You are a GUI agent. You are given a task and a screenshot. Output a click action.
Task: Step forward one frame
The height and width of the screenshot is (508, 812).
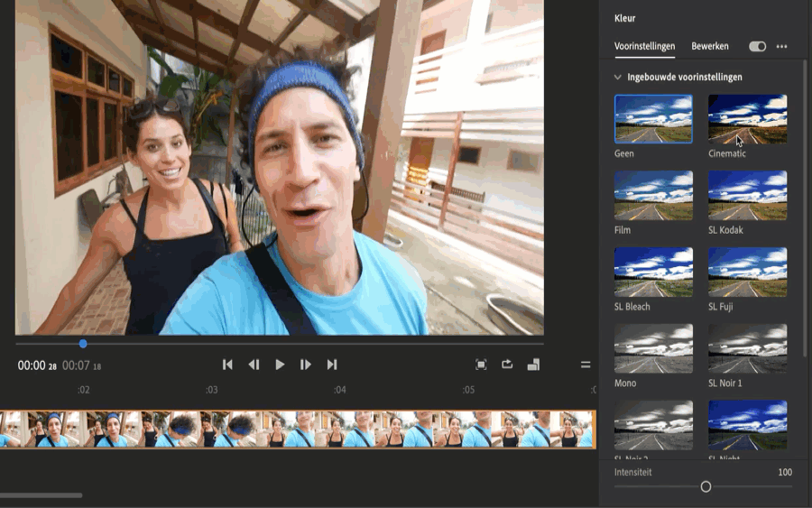tap(306, 365)
